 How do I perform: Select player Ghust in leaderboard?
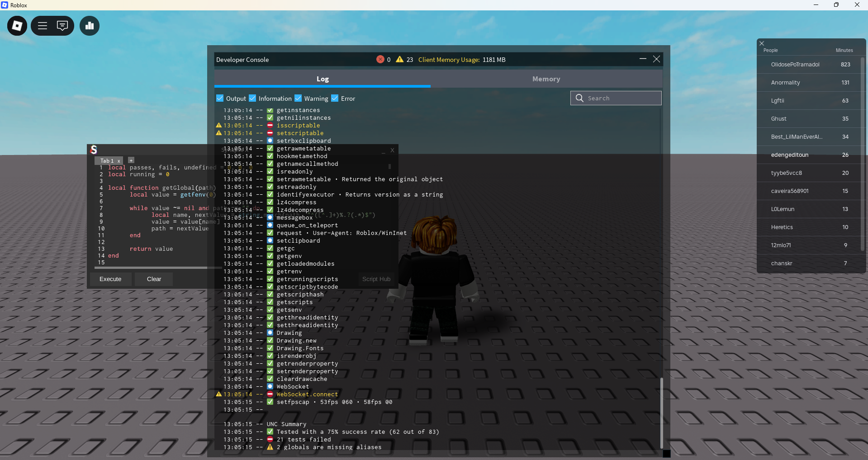point(809,118)
